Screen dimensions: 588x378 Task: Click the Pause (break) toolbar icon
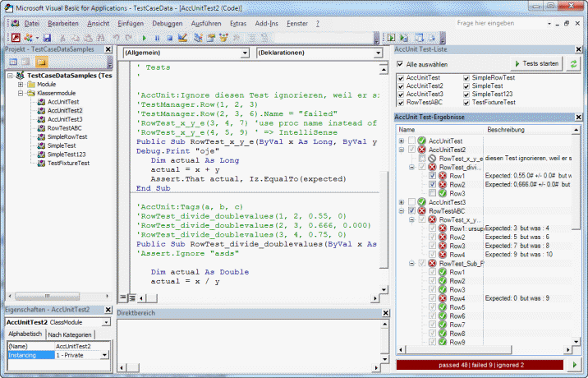coord(157,38)
